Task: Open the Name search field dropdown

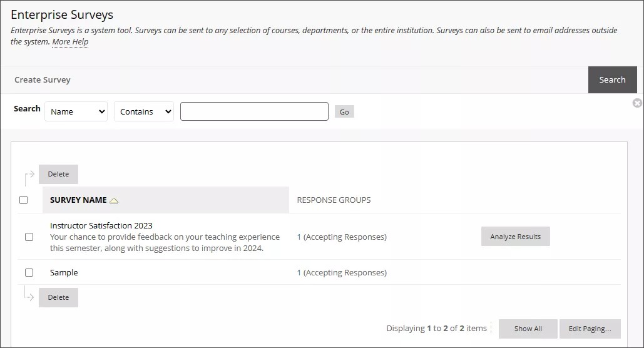Action: [x=76, y=111]
